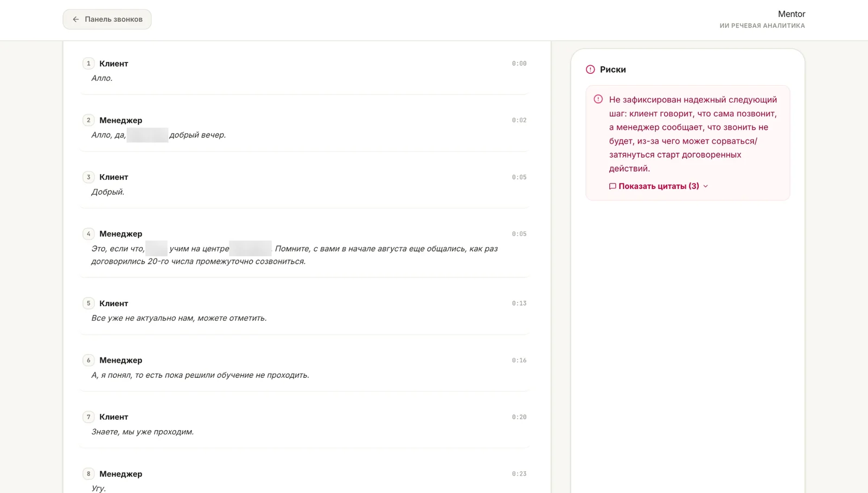Click the Риски warning circle icon

tap(590, 69)
